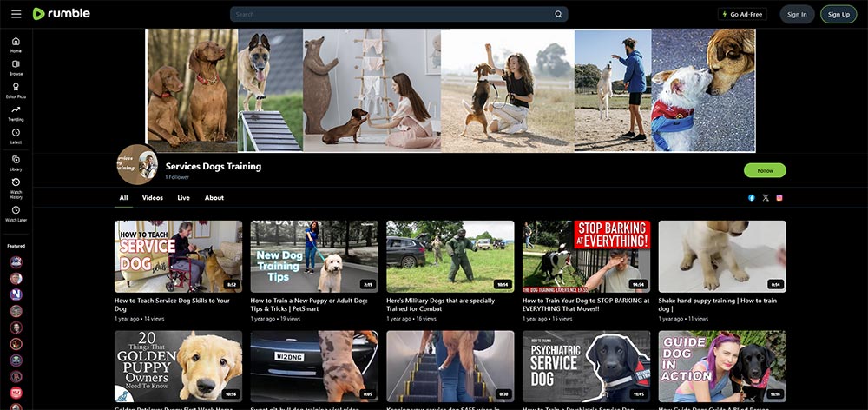The width and height of the screenshot is (868, 410).
Task: Open featured channel with blue N logo
Action: pyautogui.click(x=16, y=294)
